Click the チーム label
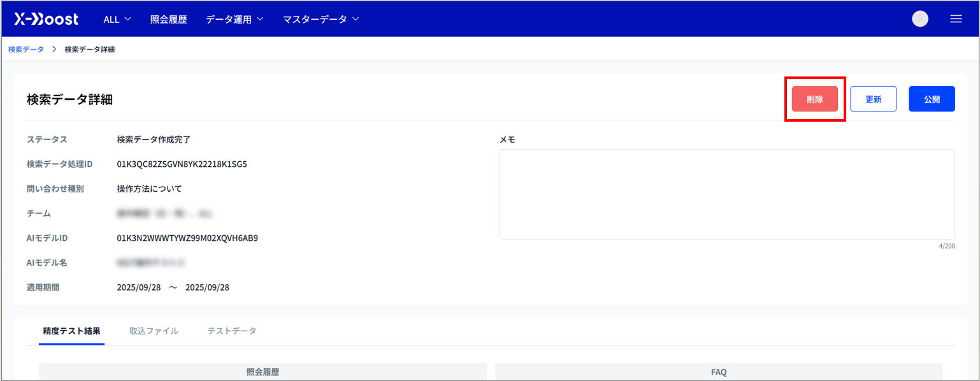Screen dimensions: 980x381 click(39, 213)
